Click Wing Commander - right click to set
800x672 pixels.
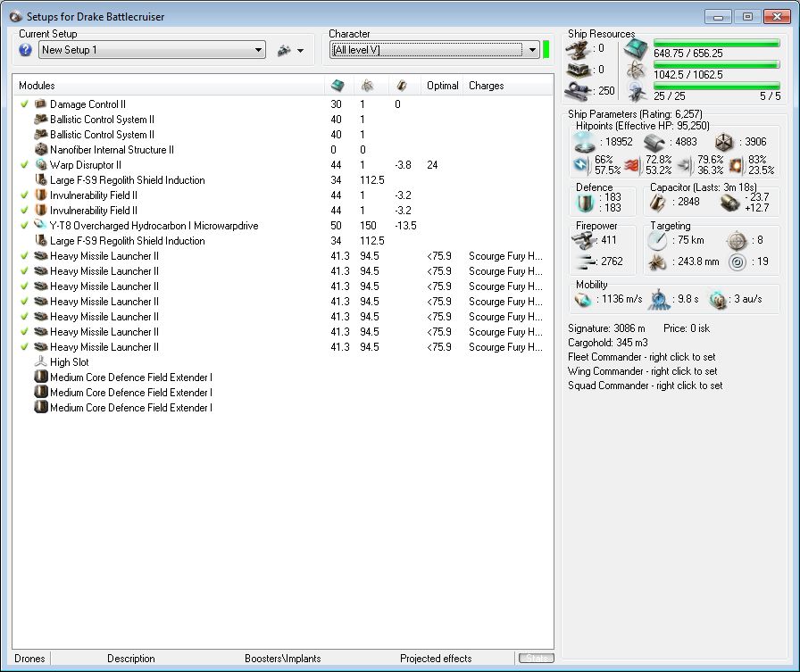coord(642,371)
